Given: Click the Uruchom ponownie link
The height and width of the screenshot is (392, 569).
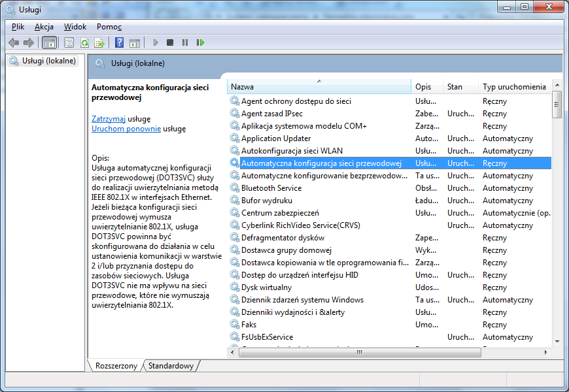Looking at the screenshot, I should (x=126, y=129).
